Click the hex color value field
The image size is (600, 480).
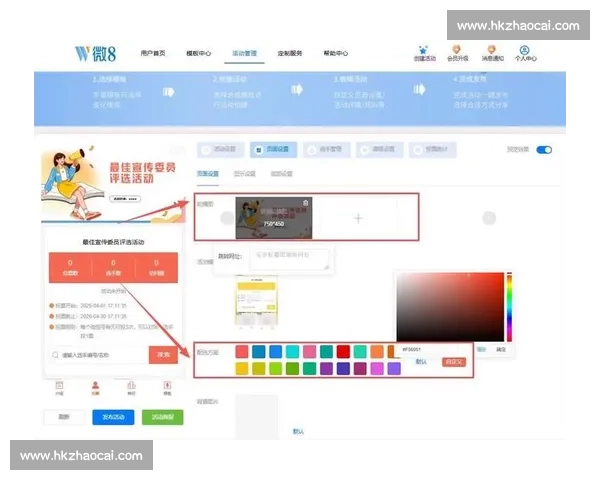(428, 349)
